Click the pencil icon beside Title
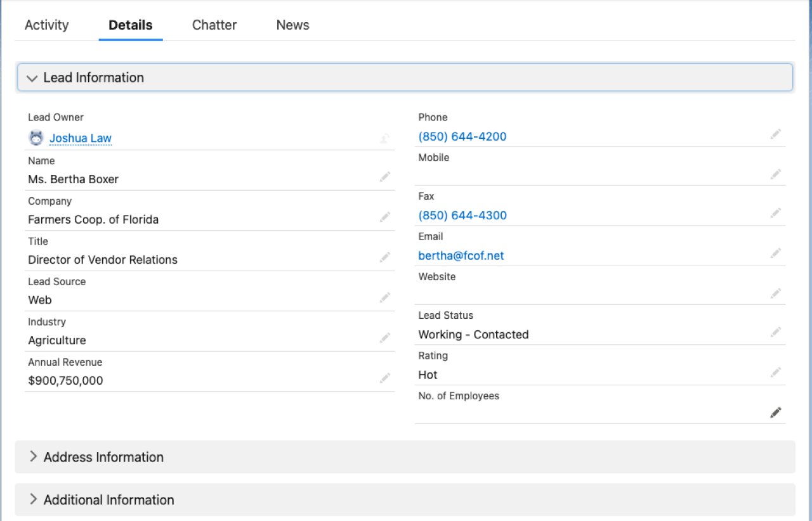Image resolution: width=812 pixels, height=521 pixels. point(385,257)
